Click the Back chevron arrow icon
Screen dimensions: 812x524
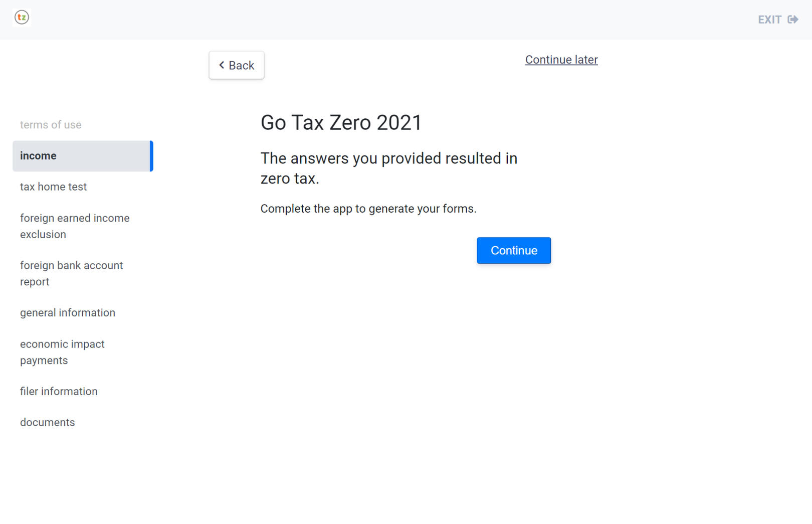222,65
